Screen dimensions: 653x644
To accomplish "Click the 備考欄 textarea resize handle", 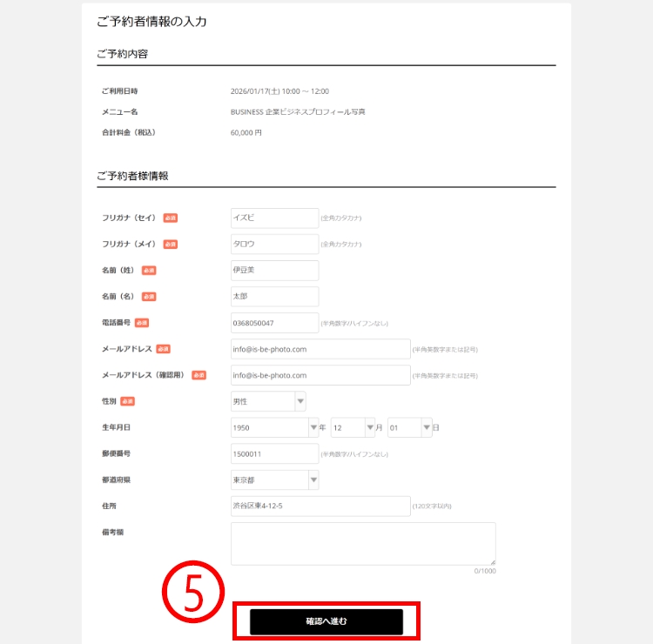I will (x=492, y=562).
